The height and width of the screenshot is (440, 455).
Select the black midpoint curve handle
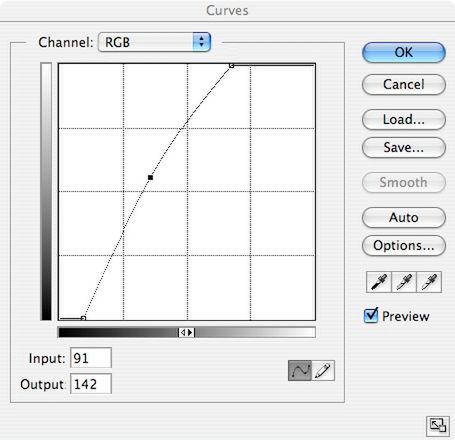tap(150, 178)
